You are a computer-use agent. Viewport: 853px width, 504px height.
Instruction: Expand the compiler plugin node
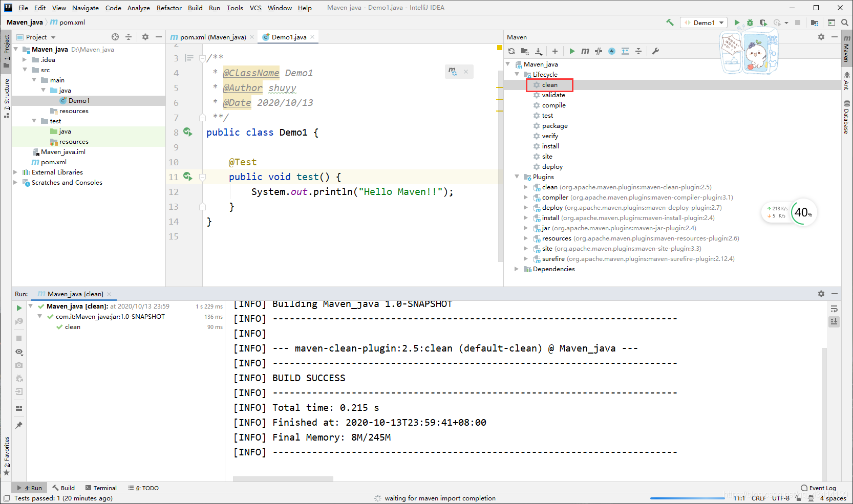tap(526, 197)
